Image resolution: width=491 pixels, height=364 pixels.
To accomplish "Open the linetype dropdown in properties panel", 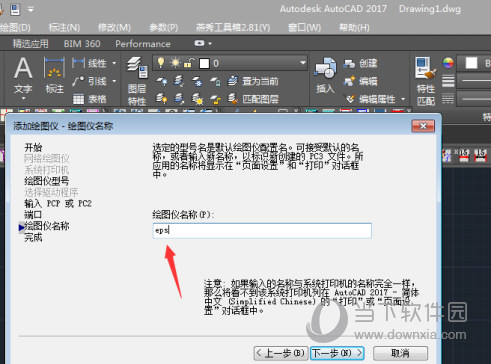I will (x=474, y=99).
